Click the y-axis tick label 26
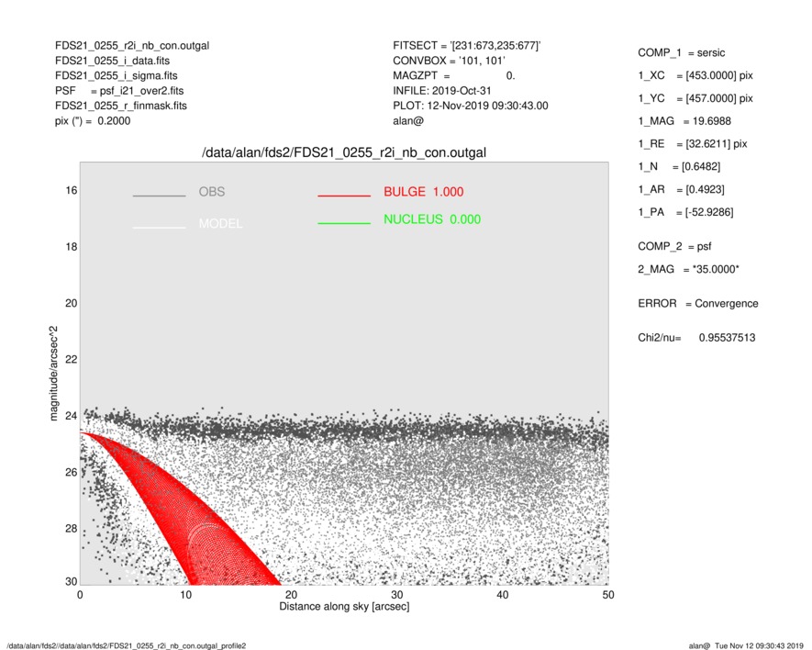This screenshot has height=650, width=812. (x=71, y=473)
